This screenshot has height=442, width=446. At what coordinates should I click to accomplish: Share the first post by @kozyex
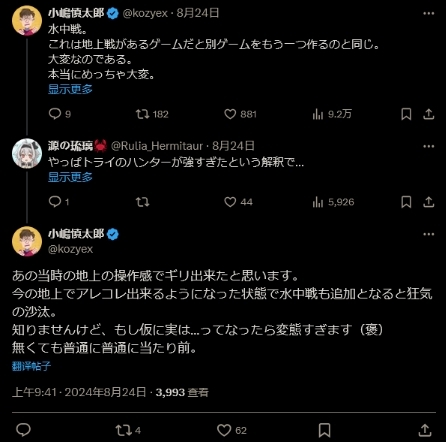428,114
